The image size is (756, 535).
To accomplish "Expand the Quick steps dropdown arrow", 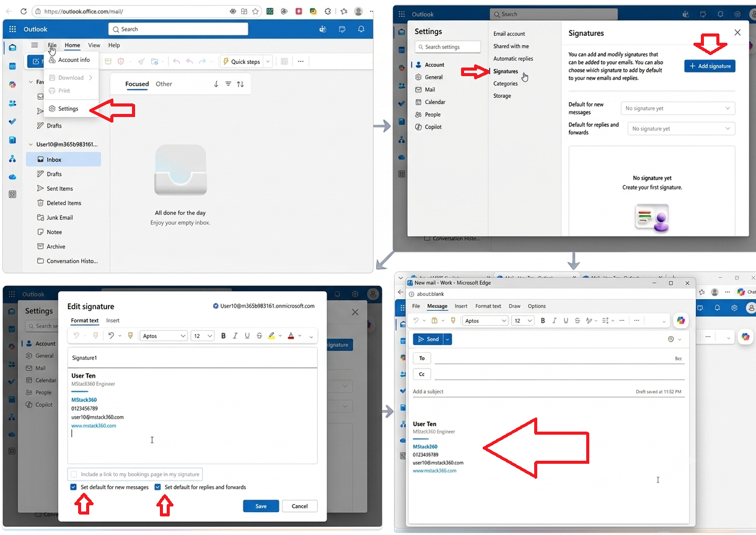I will point(268,61).
